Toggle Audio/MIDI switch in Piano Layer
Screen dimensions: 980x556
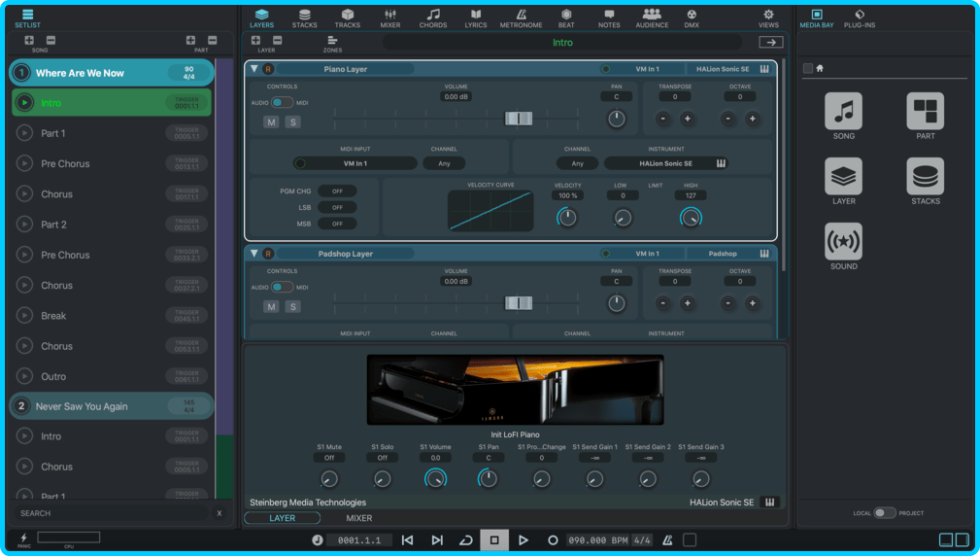(x=282, y=102)
